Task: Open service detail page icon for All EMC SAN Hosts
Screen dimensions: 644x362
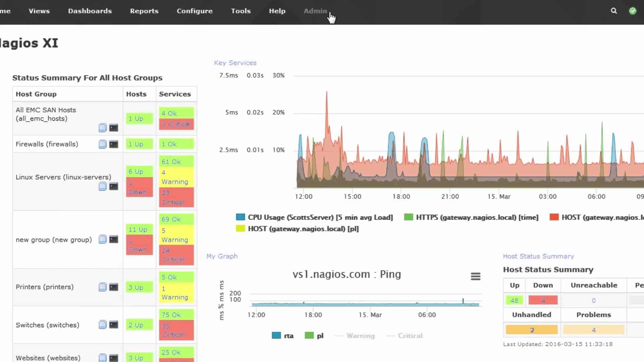Action: [x=103, y=127]
